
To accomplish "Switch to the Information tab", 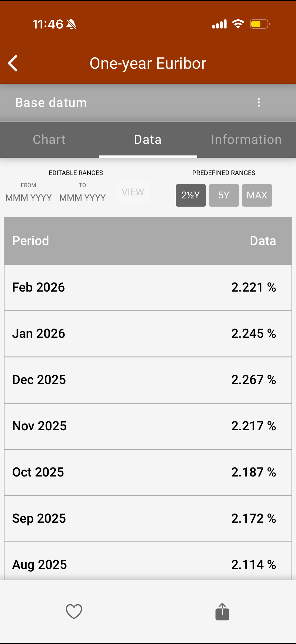I will click(246, 140).
